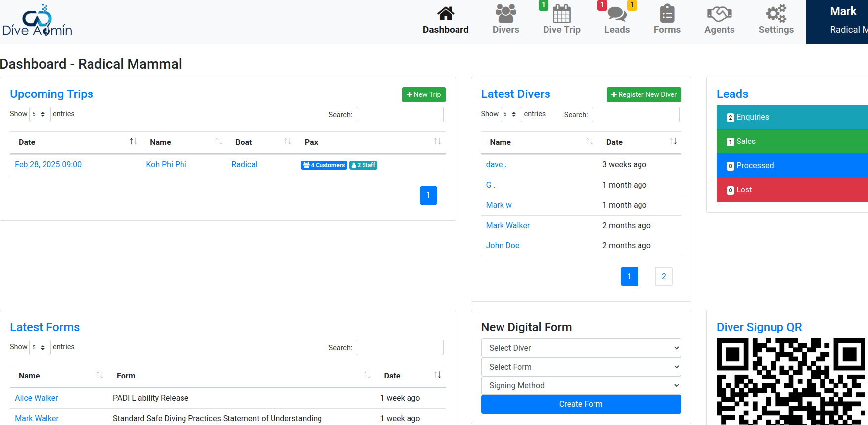Click the Dashboard house icon
This screenshot has width=868, height=425.
[445, 14]
